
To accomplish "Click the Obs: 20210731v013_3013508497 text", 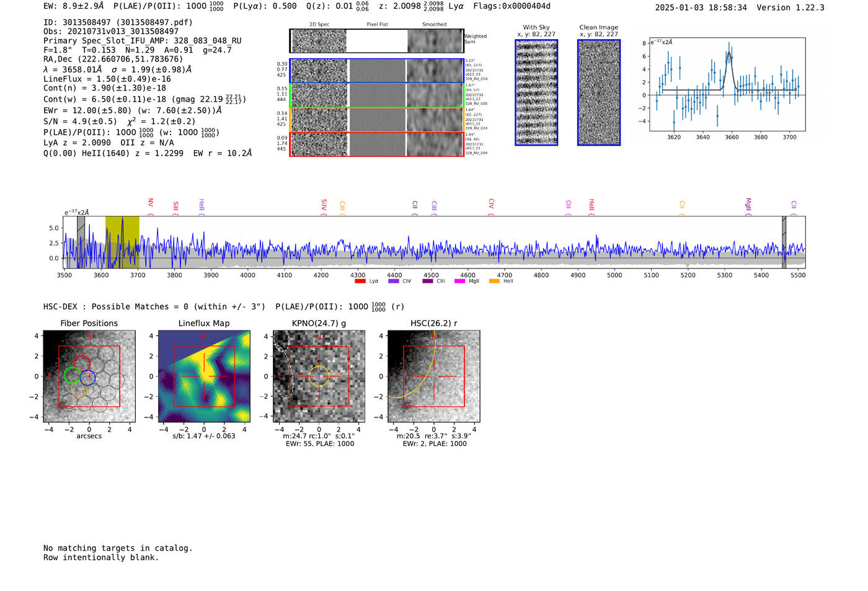I will click(111, 32).
